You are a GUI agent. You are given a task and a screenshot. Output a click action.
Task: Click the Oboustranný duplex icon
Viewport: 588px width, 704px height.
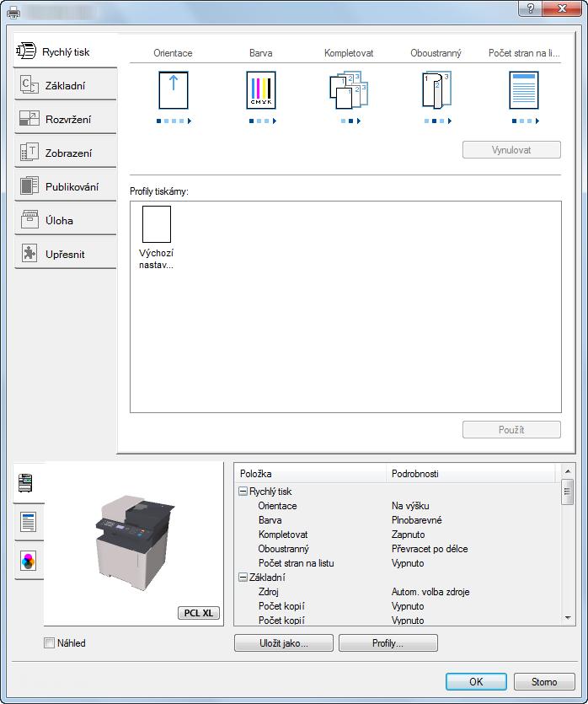coord(436,90)
